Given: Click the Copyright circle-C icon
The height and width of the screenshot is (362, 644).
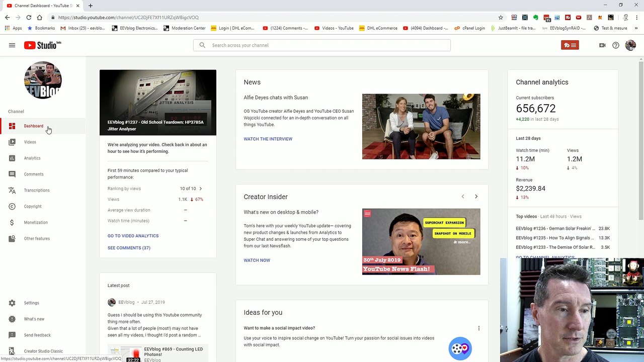Looking at the screenshot, I should (x=12, y=206).
